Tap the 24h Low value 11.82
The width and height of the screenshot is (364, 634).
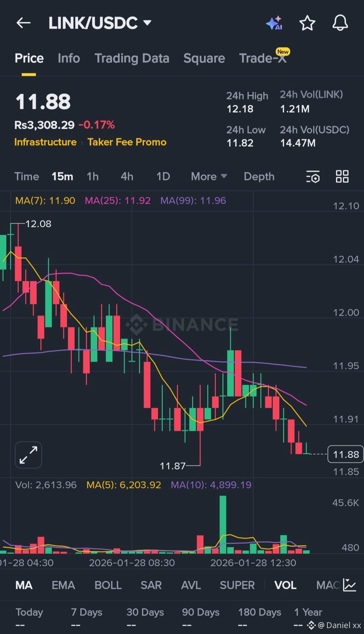240,143
